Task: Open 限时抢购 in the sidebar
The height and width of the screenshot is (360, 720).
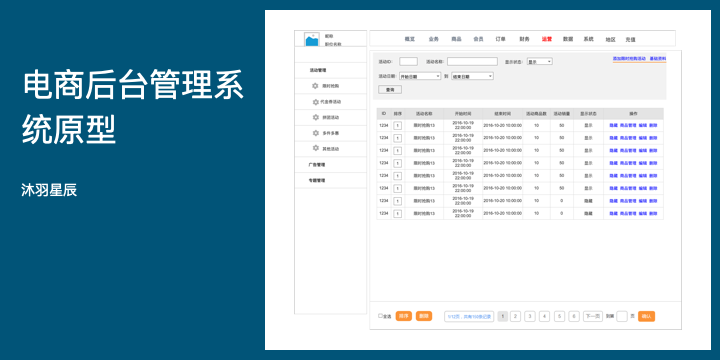Action: 331,86
